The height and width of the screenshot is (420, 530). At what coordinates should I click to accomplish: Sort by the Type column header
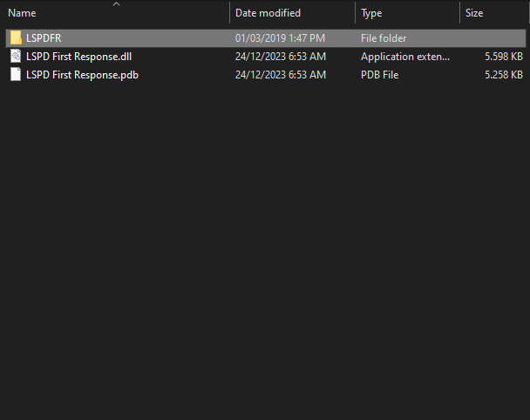click(x=371, y=13)
